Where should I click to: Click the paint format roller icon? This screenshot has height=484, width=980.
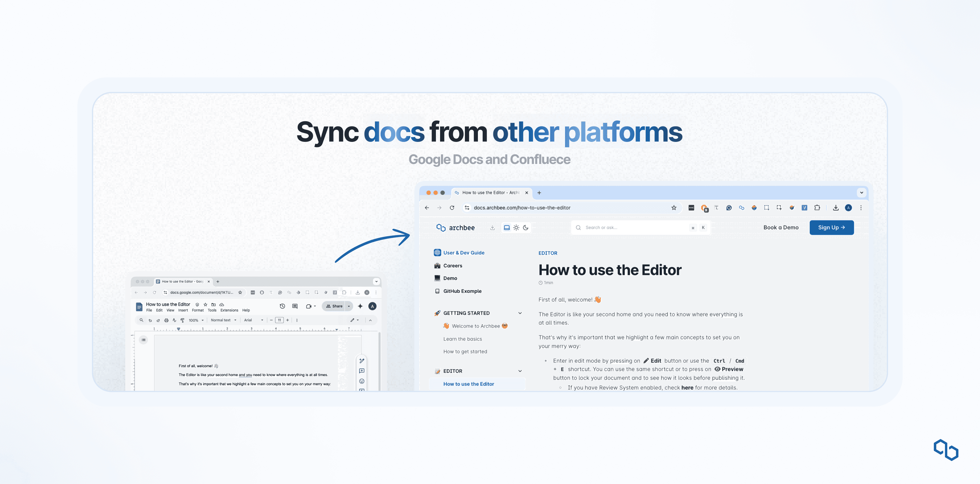pos(182,320)
